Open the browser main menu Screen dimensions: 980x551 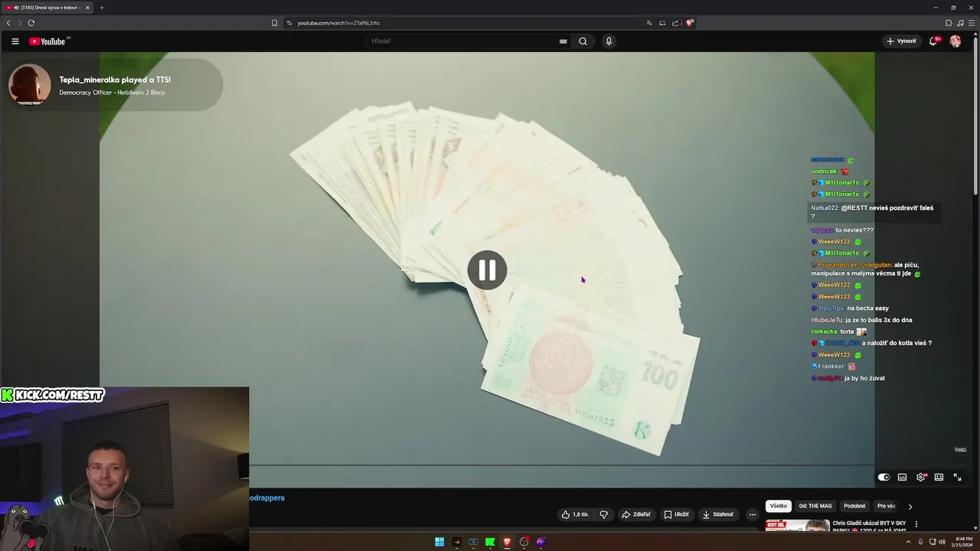tap(972, 23)
